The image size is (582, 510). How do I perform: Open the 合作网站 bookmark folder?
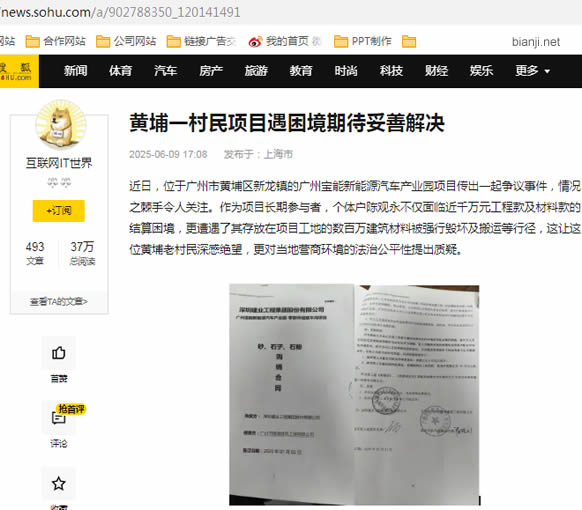[x=56, y=41]
